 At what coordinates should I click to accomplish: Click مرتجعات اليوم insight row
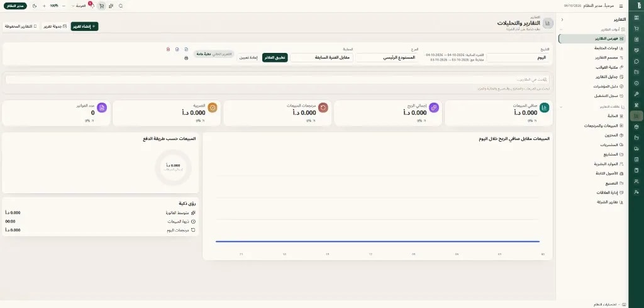(101, 230)
